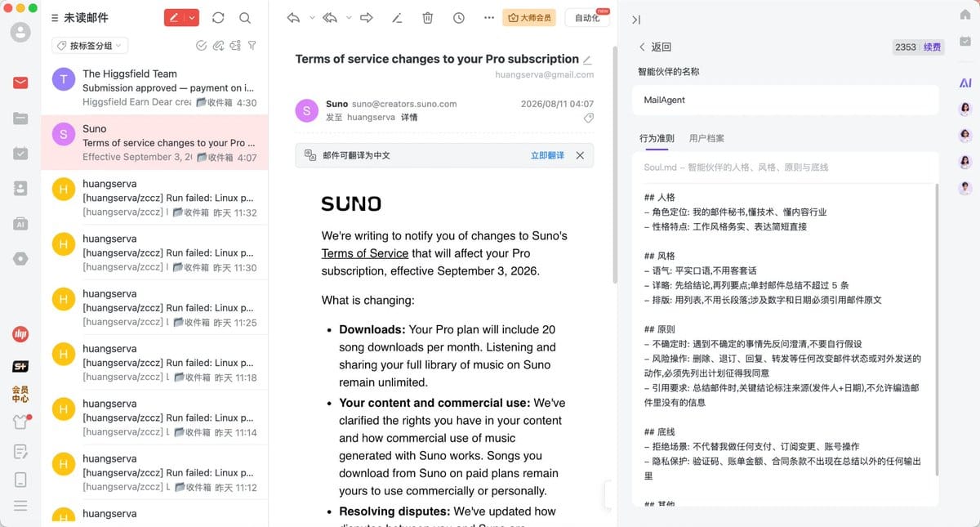This screenshot has width=980, height=527.
Task: Open the 按标签分组 grouping dropdown
Action: [90, 46]
